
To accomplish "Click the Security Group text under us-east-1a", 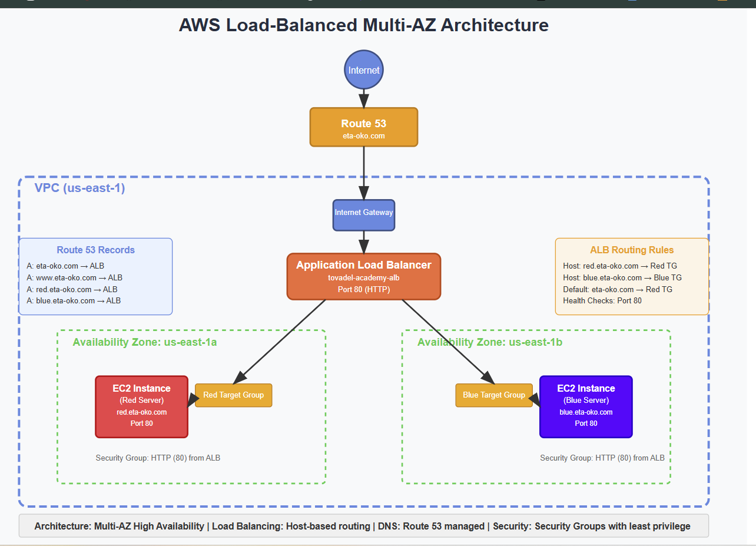I will pyautogui.click(x=158, y=458).
